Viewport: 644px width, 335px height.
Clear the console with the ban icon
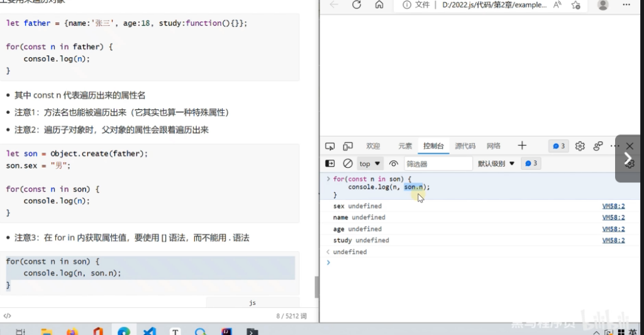(x=348, y=163)
